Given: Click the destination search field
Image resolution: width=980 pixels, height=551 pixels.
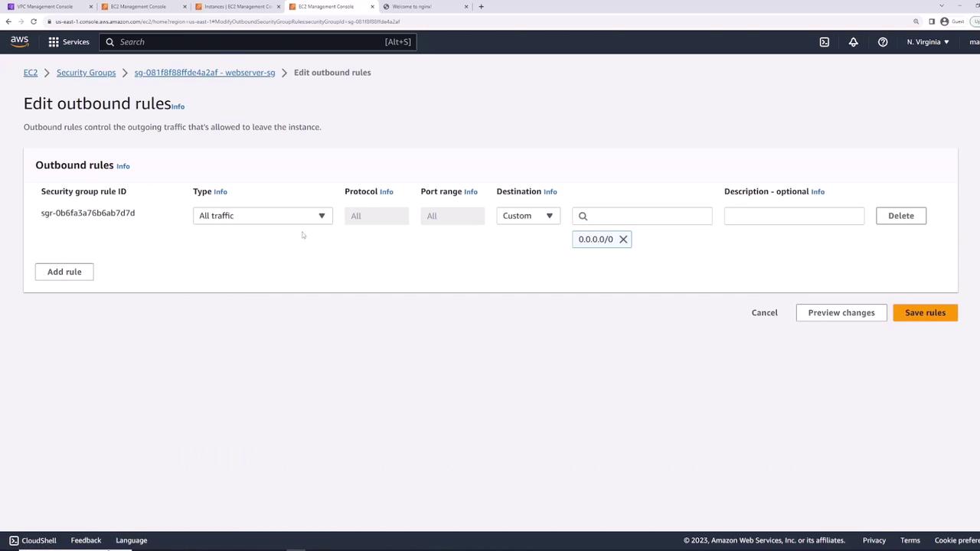Looking at the screenshot, I should click(642, 216).
